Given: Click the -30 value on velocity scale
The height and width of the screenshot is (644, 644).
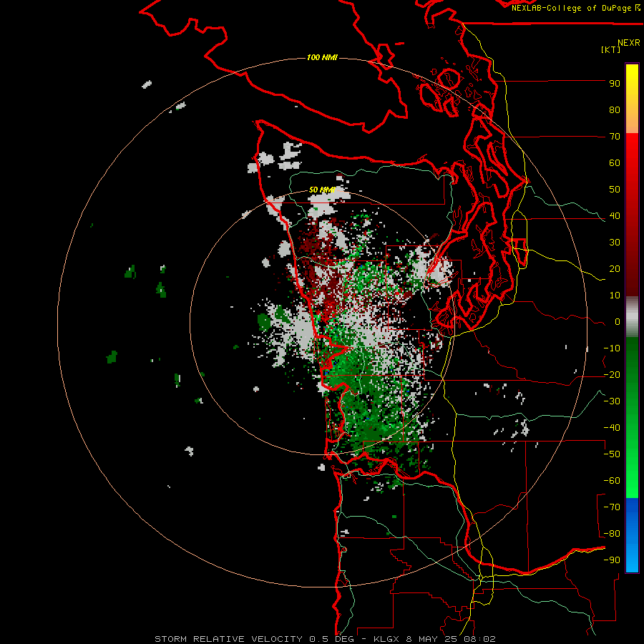Looking at the screenshot, I should [612, 401].
